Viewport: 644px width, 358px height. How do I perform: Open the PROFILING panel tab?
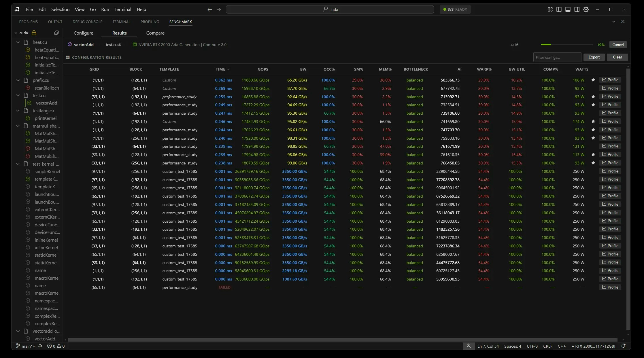pyautogui.click(x=150, y=22)
